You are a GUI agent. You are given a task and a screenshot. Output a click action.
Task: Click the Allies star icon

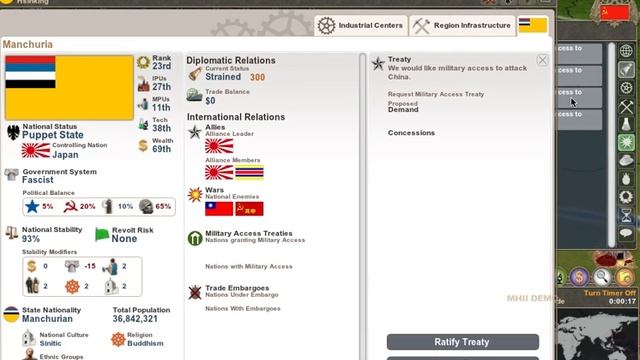tap(195, 132)
